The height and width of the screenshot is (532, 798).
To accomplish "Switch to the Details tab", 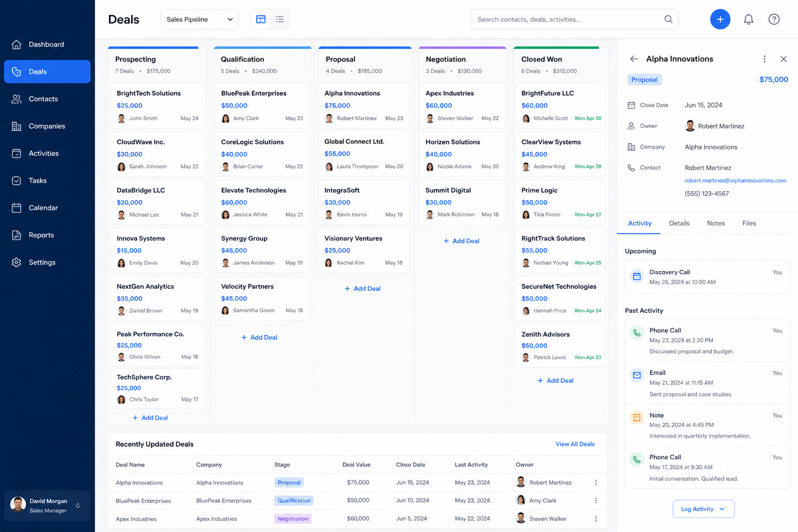I will point(679,223).
